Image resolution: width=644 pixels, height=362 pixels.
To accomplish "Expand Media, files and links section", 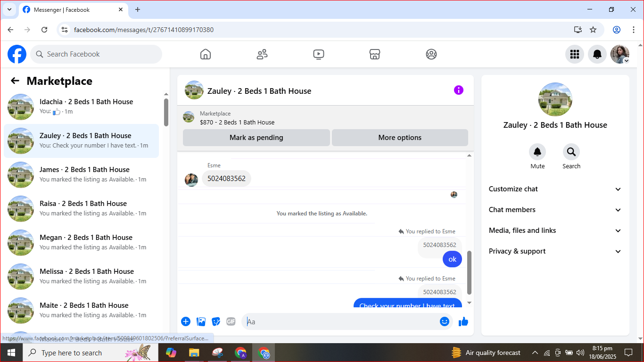I will click(555, 230).
